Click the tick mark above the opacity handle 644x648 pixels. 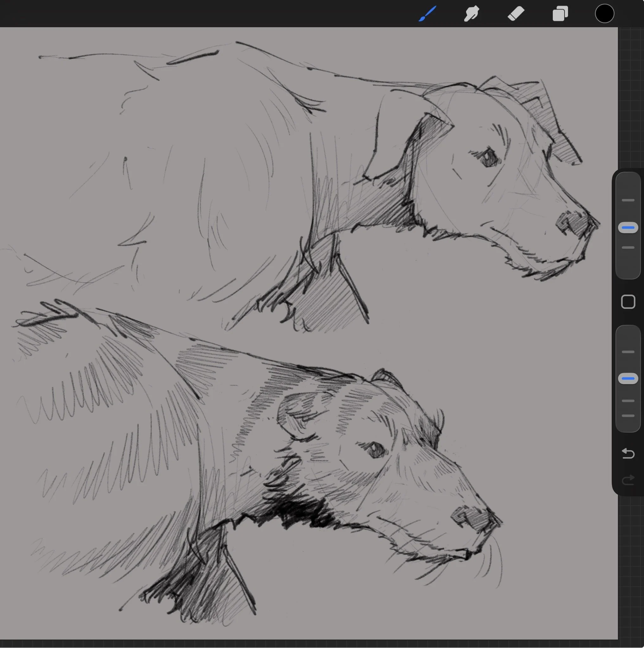(x=628, y=352)
